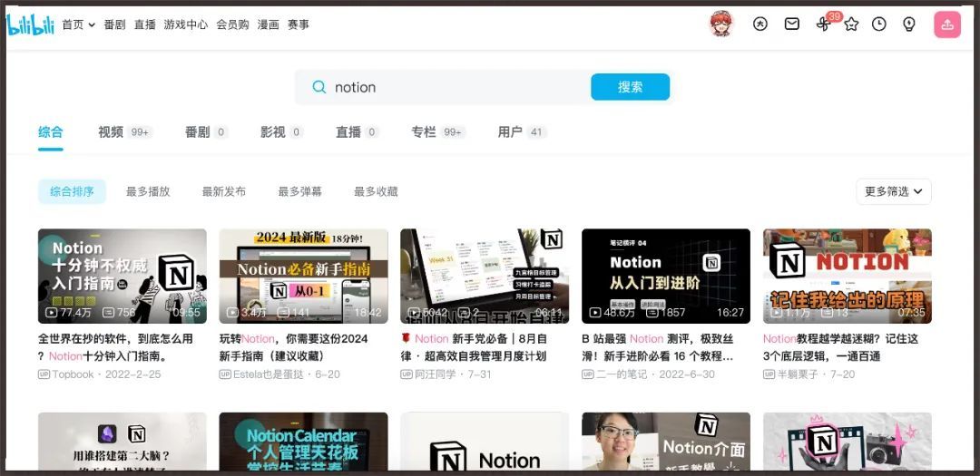The height and width of the screenshot is (476, 980).
Task: Open the Week 31 planner video thumbnail
Action: pos(485,277)
